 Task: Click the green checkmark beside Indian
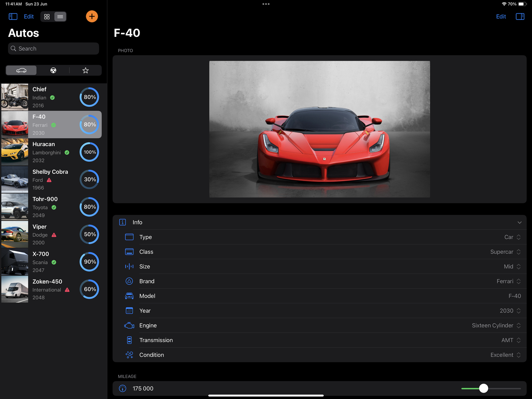pyautogui.click(x=52, y=98)
